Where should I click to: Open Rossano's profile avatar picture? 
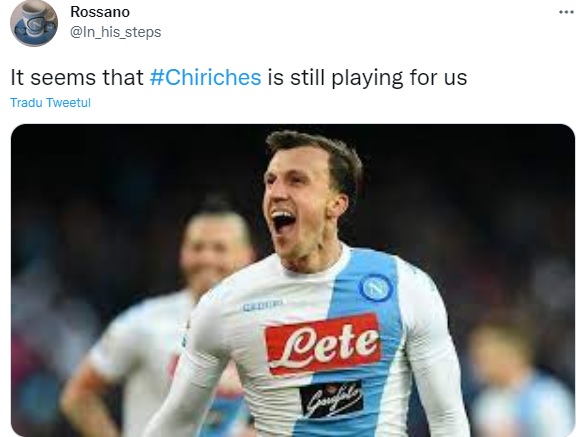coord(34,23)
